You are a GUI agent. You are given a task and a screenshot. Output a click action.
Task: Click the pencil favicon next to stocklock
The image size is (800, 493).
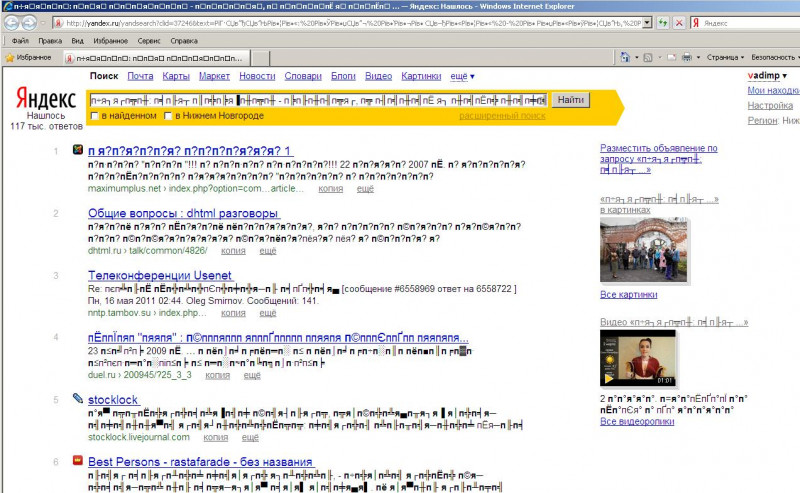(78, 398)
